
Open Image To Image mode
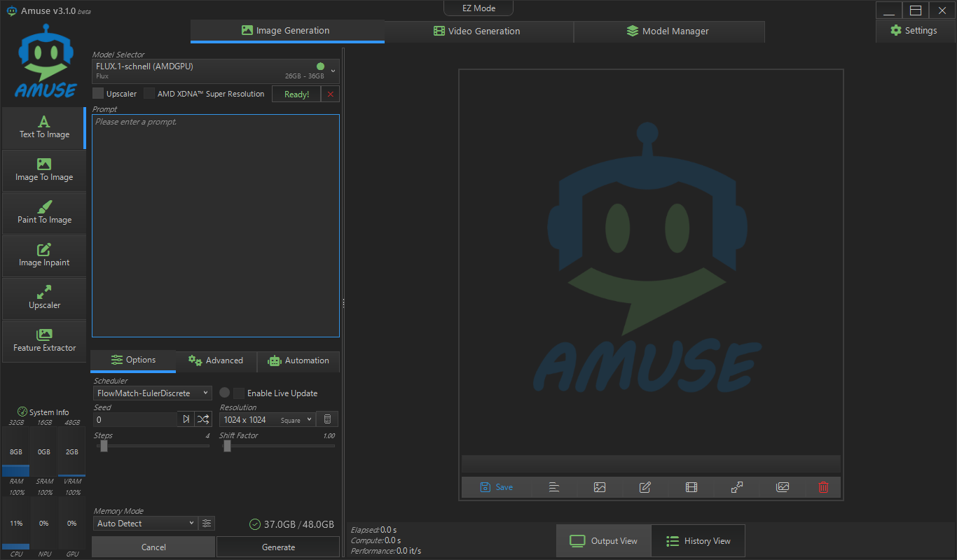(x=44, y=171)
